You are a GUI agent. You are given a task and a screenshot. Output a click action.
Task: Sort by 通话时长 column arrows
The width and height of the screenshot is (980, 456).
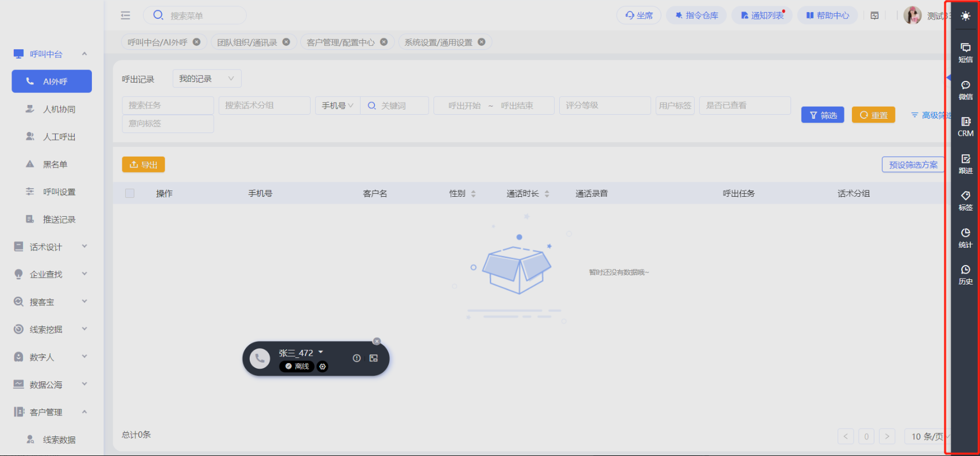547,194
